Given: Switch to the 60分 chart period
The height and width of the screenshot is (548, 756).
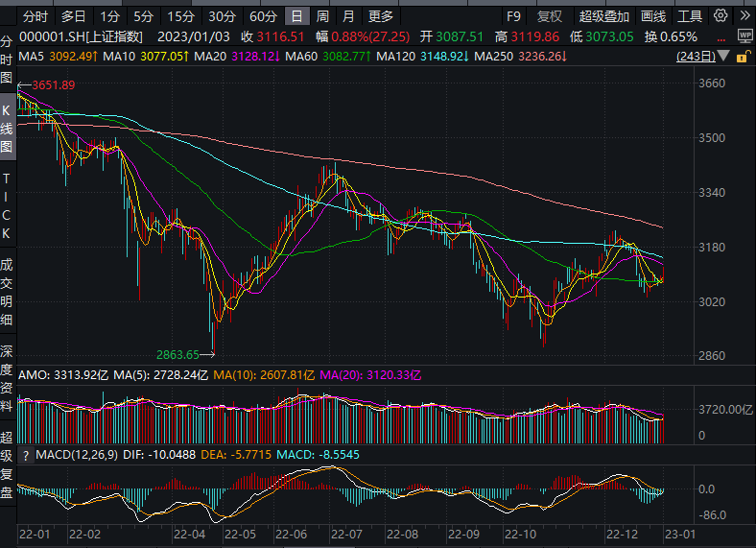Looking at the screenshot, I should pos(263,16).
